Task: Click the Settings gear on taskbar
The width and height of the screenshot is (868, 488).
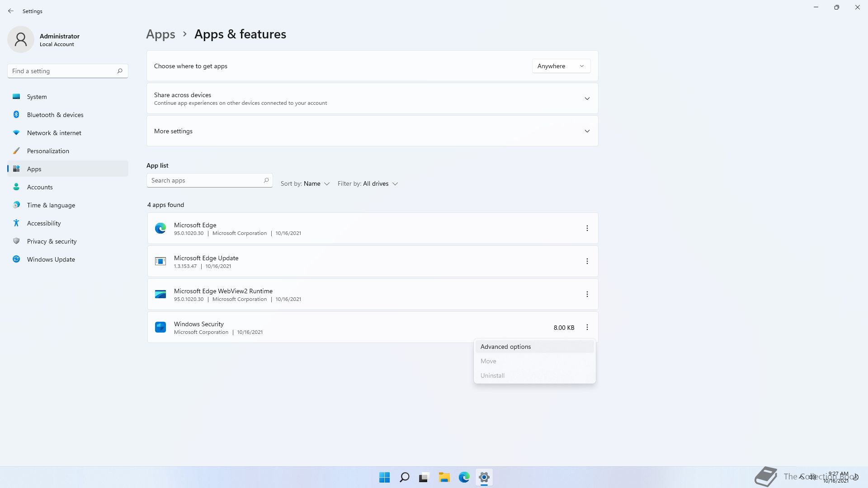Action: pyautogui.click(x=484, y=477)
